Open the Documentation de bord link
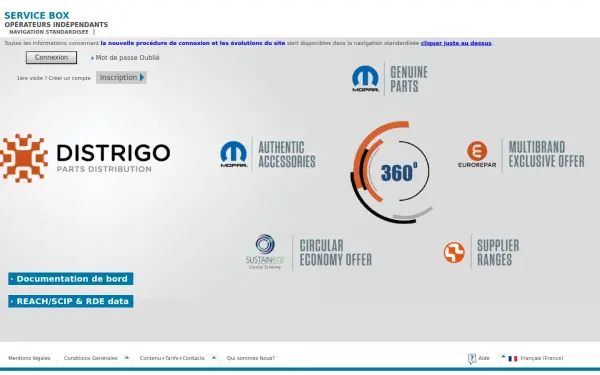This screenshot has height=375, width=600. click(x=71, y=279)
